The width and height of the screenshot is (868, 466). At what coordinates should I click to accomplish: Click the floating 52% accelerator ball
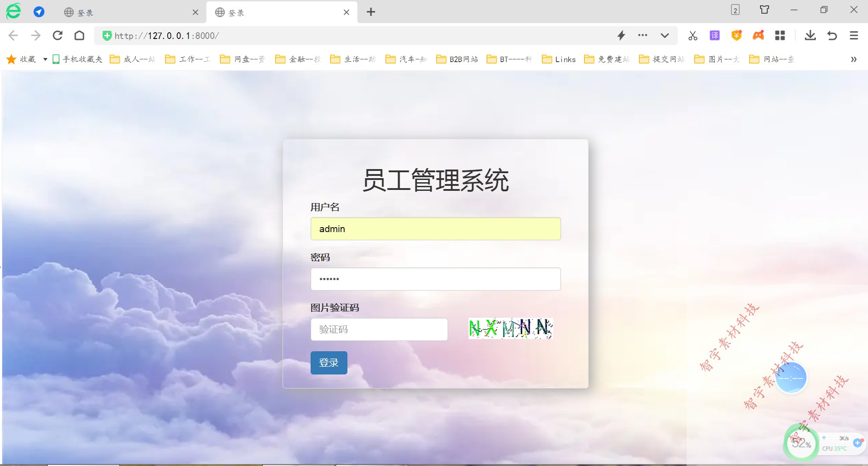click(x=800, y=443)
